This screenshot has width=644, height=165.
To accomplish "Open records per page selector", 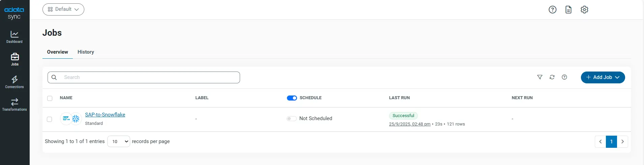I will pyautogui.click(x=119, y=141).
